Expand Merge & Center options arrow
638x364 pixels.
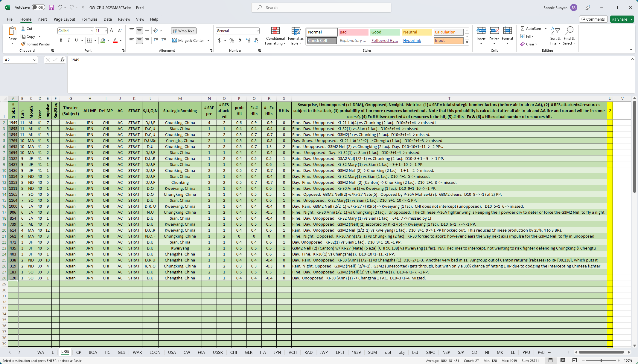(x=208, y=40)
